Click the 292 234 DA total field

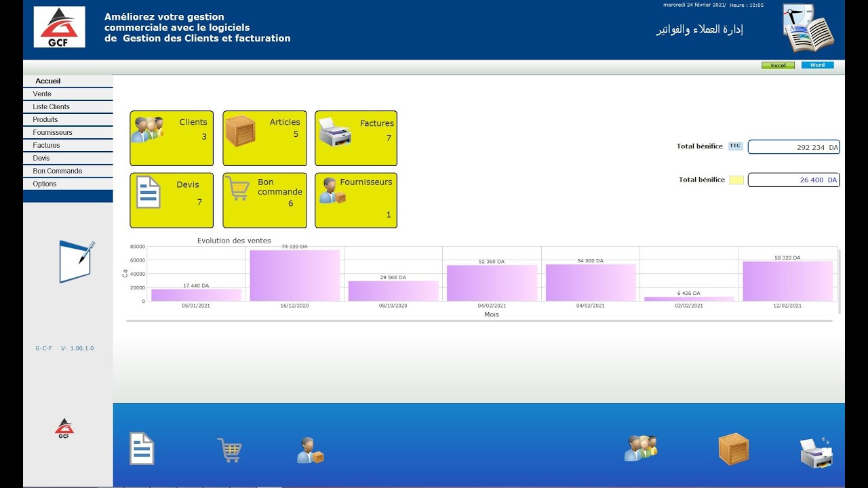pyautogui.click(x=794, y=147)
